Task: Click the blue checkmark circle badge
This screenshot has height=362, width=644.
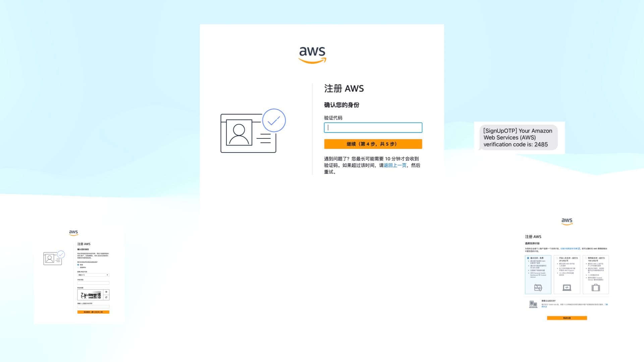Action: coord(274,120)
